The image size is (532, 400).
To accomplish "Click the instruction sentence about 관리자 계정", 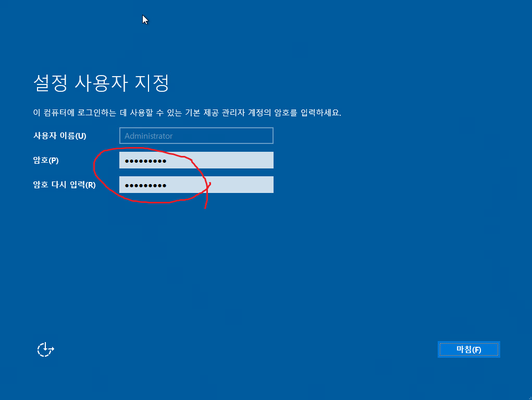I will click(187, 113).
